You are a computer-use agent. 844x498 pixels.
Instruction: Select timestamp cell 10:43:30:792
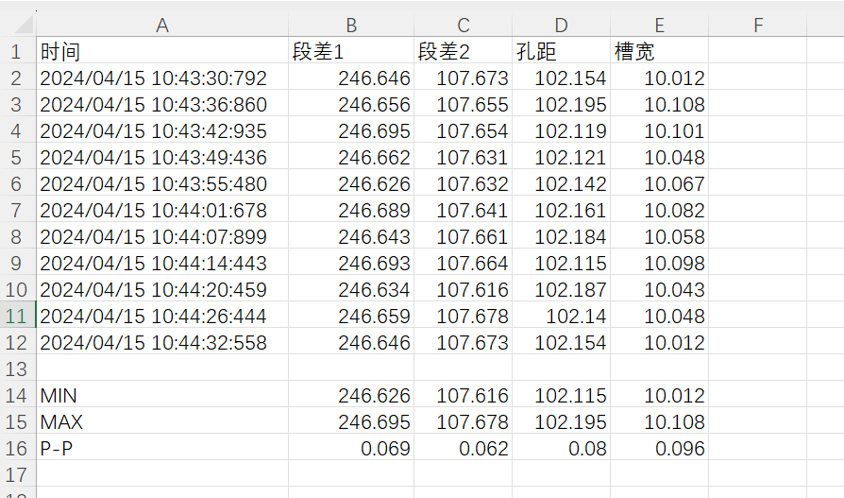(x=162, y=78)
